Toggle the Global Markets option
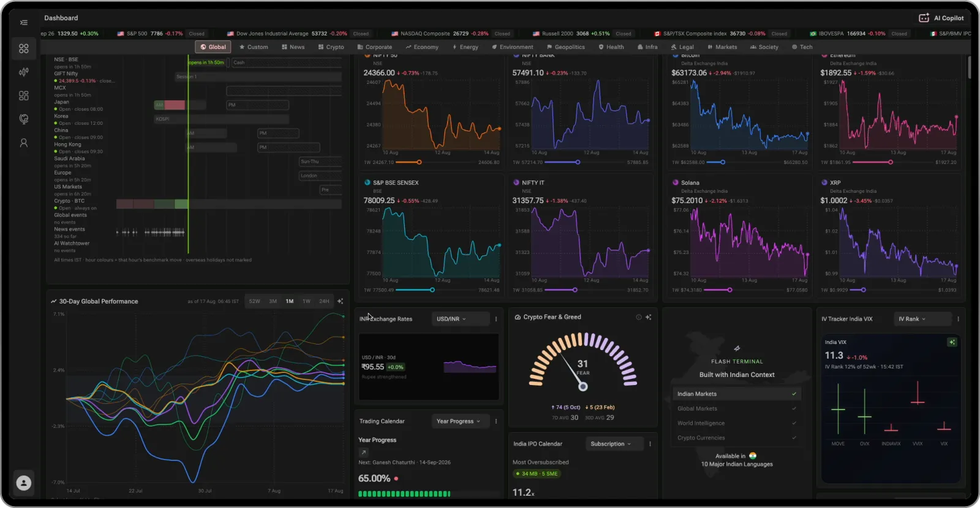Viewport: 980px width, 508px height. coord(737,409)
